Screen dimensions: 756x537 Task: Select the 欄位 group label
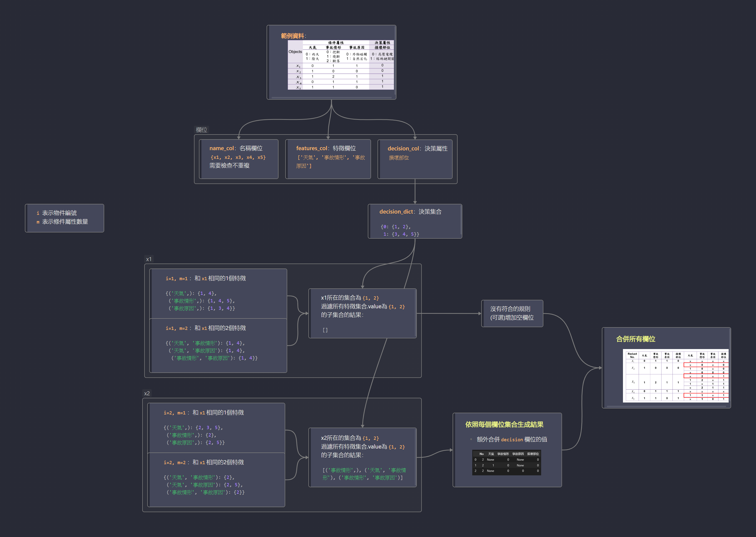201,130
